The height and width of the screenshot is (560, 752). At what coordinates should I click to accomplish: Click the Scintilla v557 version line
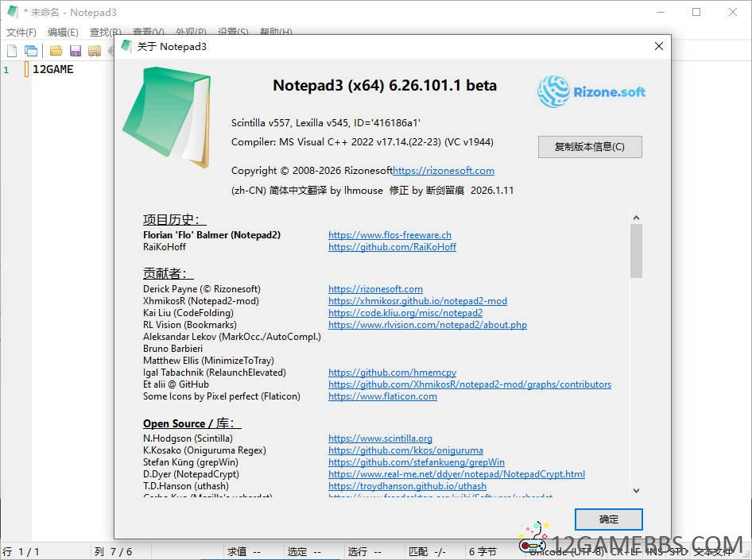click(x=326, y=122)
